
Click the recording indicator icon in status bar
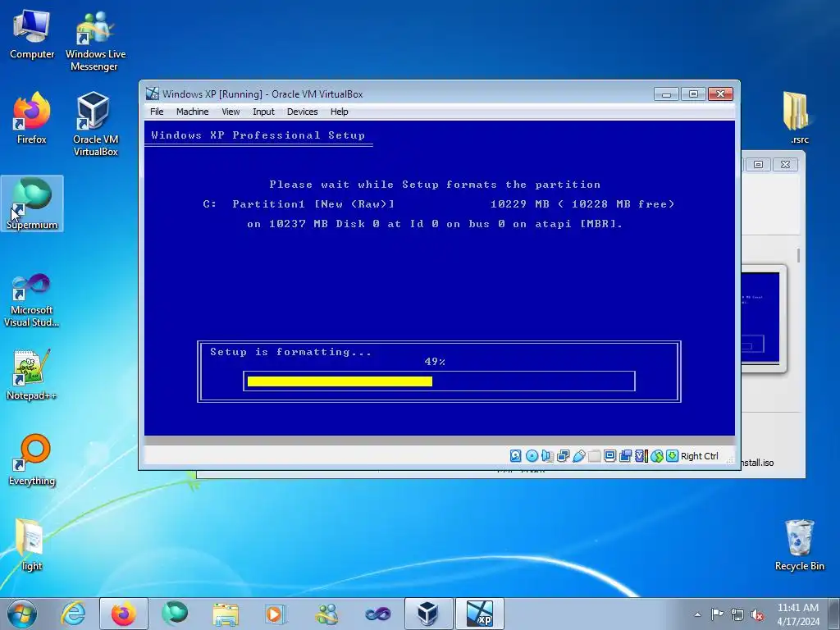click(x=625, y=456)
